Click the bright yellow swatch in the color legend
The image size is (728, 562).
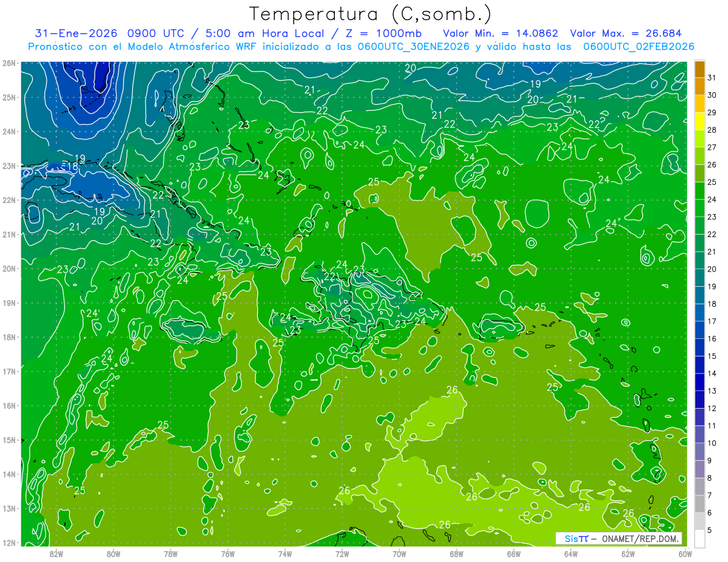click(x=699, y=122)
